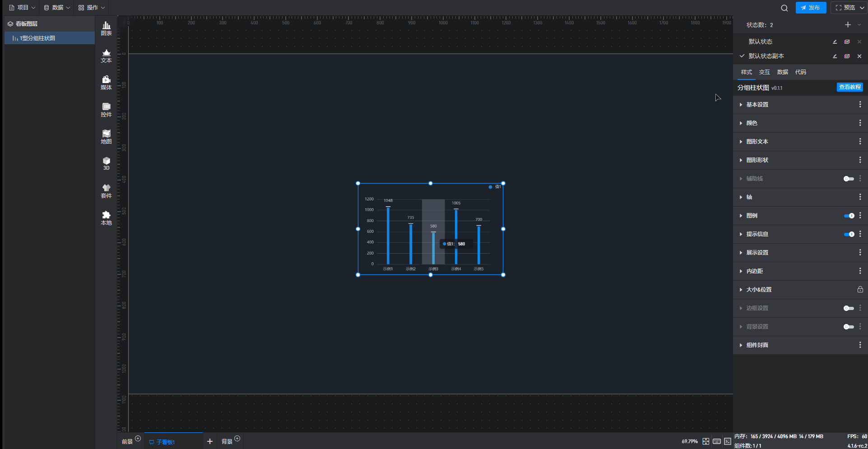This screenshot has width=868, height=449.
Task: Open the 项目 project dropdown menu
Action: 22,8
